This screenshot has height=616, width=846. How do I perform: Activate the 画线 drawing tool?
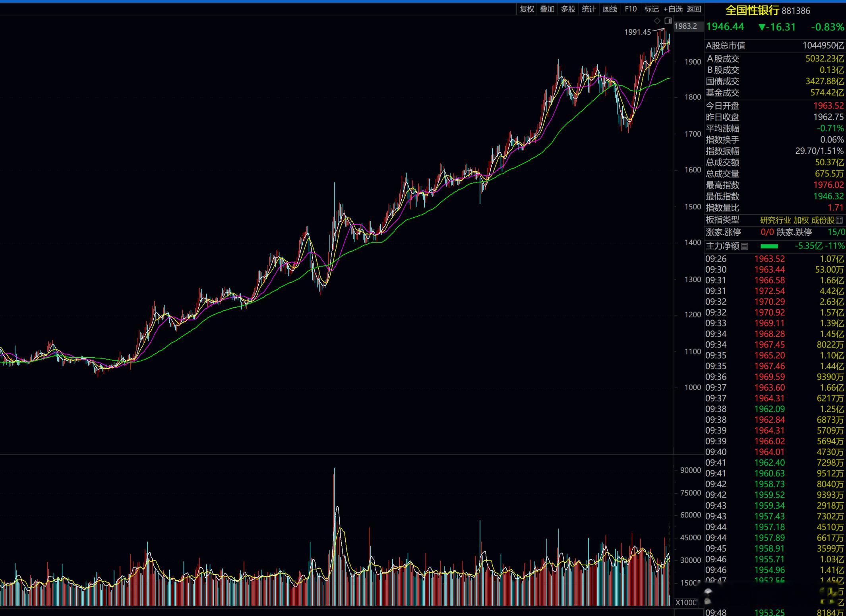[610, 9]
